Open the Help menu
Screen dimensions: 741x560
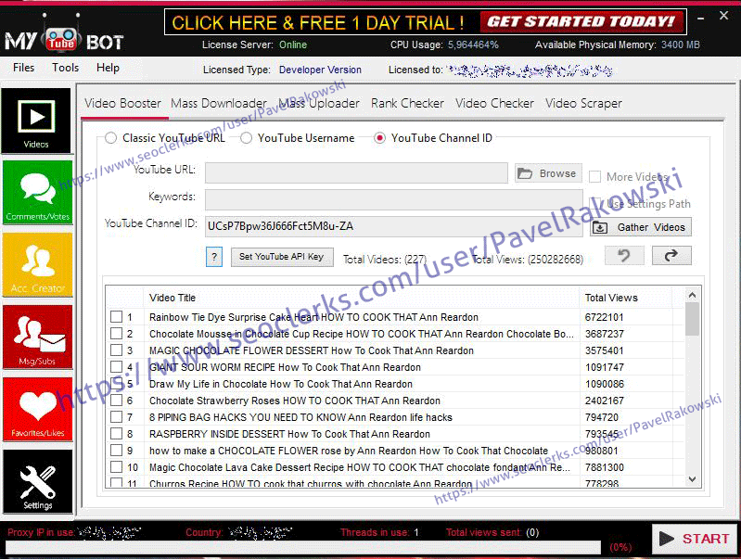(x=108, y=68)
